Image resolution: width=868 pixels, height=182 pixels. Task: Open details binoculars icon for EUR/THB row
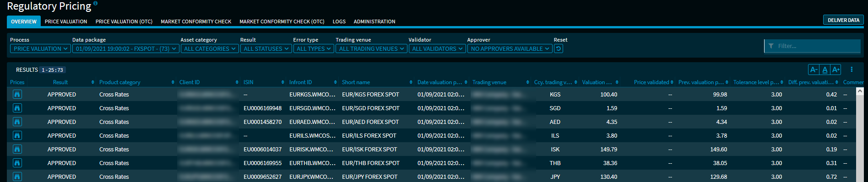tap(17, 163)
